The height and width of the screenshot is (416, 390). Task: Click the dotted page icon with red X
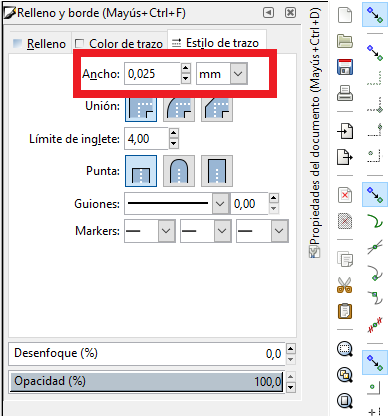click(345, 221)
